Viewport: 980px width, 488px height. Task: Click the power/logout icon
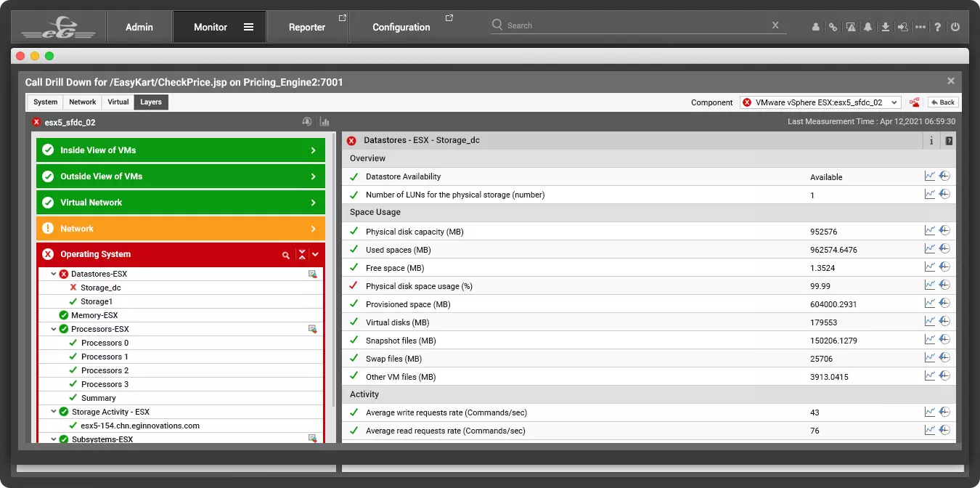(x=955, y=27)
